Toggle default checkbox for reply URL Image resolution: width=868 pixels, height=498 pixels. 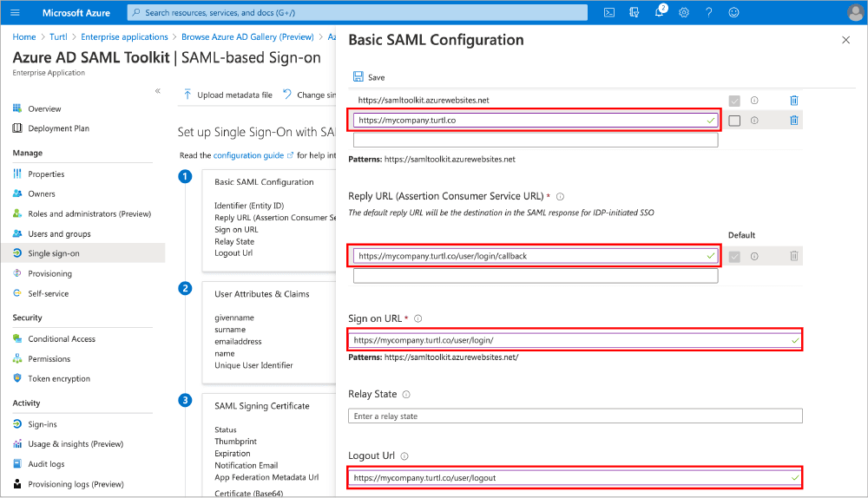click(734, 256)
